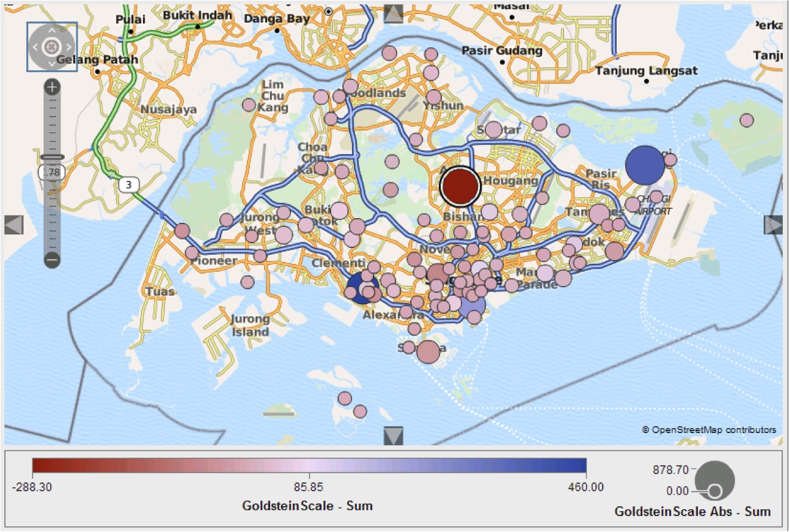Click the GoldsteinScale Abs - Sum legend title
The width and height of the screenshot is (789, 532).
point(692,511)
